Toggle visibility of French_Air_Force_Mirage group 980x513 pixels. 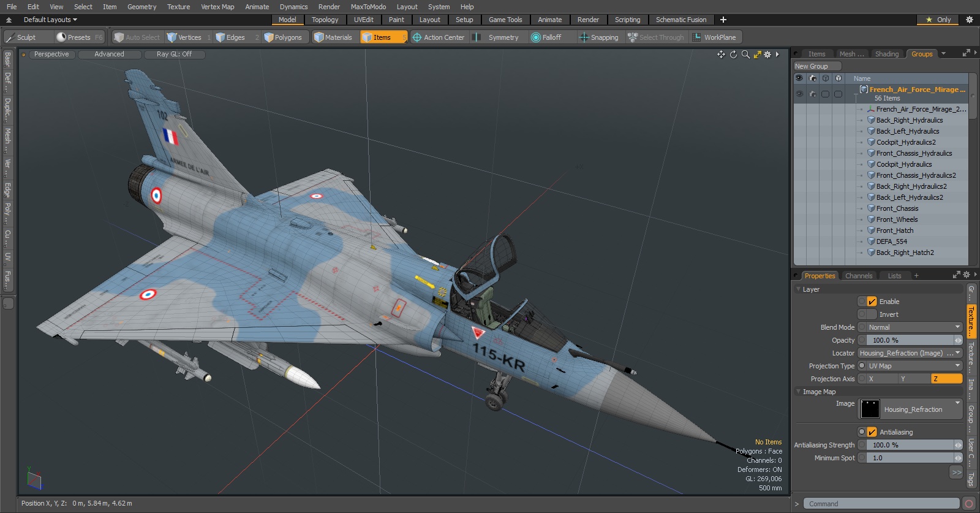799,94
